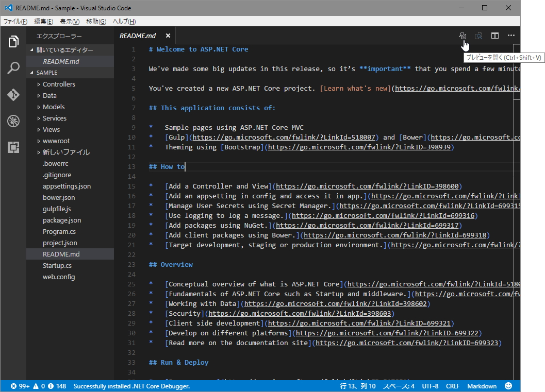This screenshot has width=545, height=392.
Task: Collapse the open editors section
Action: coord(32,50)
